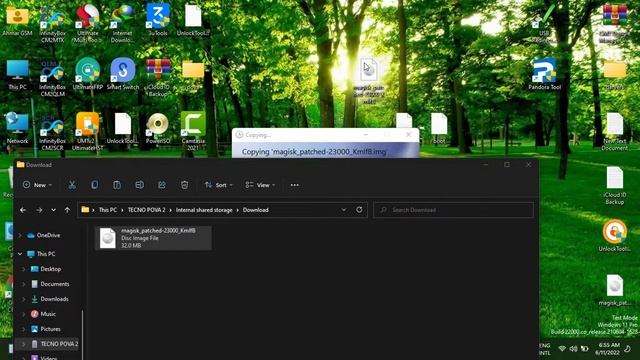Close the Copying dialog window

click(409, 134)
